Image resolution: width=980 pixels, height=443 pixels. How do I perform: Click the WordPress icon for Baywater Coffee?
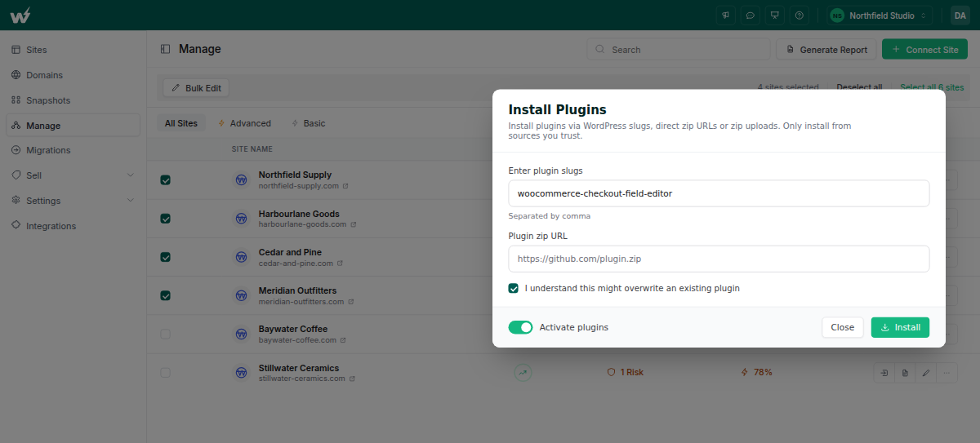(242, 334)
